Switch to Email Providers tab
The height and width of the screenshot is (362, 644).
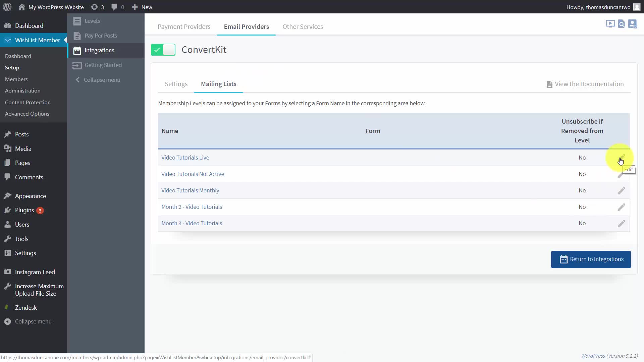[247, 27]
